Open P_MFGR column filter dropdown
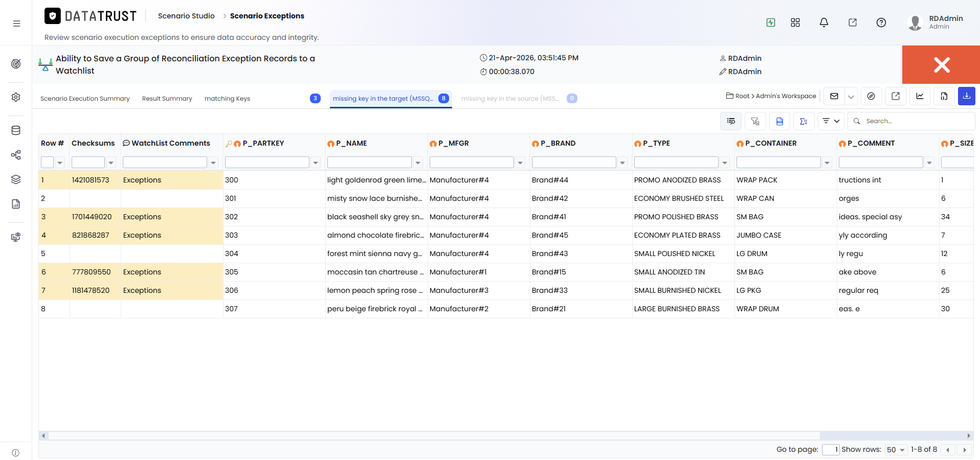 [520, 163]
